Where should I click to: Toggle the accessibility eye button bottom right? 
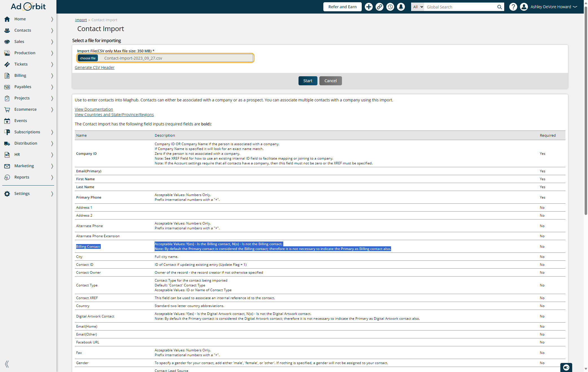(566, 367)
